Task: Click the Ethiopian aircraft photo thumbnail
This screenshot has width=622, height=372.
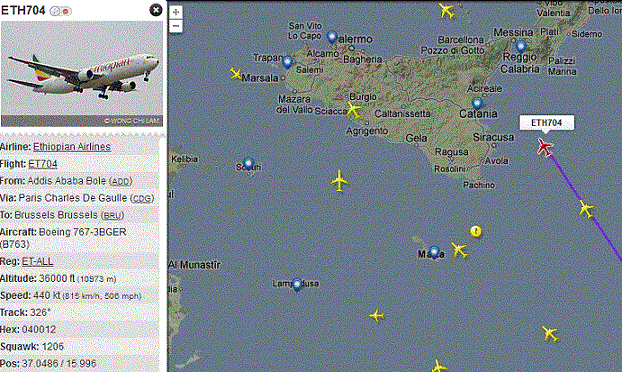Action: 82,74
